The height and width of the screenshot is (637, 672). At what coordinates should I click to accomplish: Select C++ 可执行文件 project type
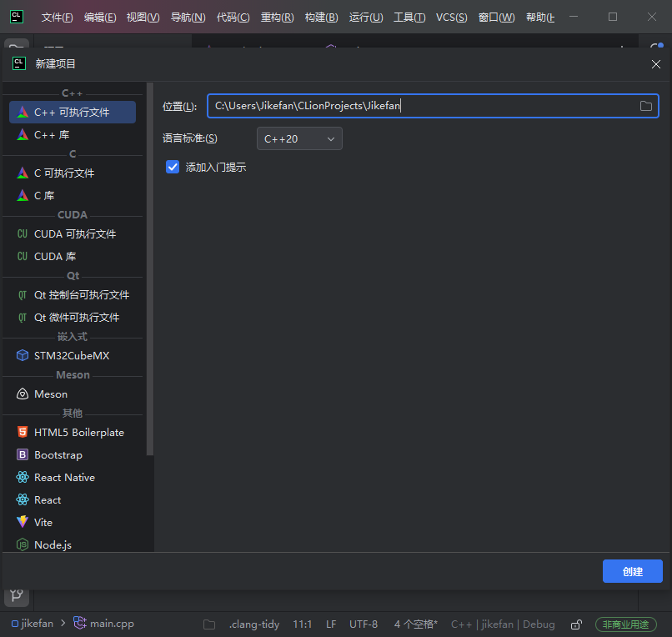73,113
